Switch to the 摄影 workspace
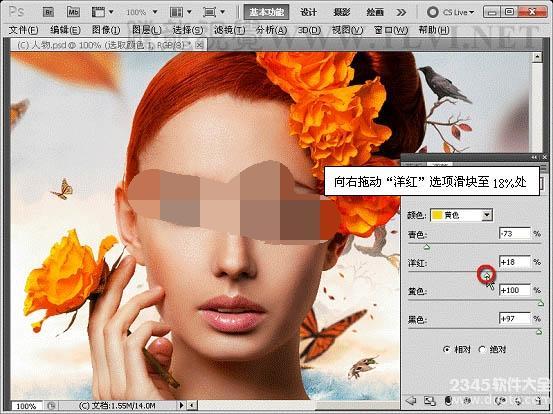The height and width of the screenshot is (414, 553). [x=341, y=12]
